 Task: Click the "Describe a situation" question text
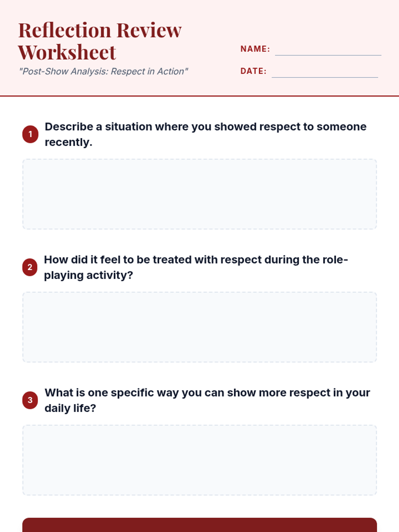(x=205, y=134)
